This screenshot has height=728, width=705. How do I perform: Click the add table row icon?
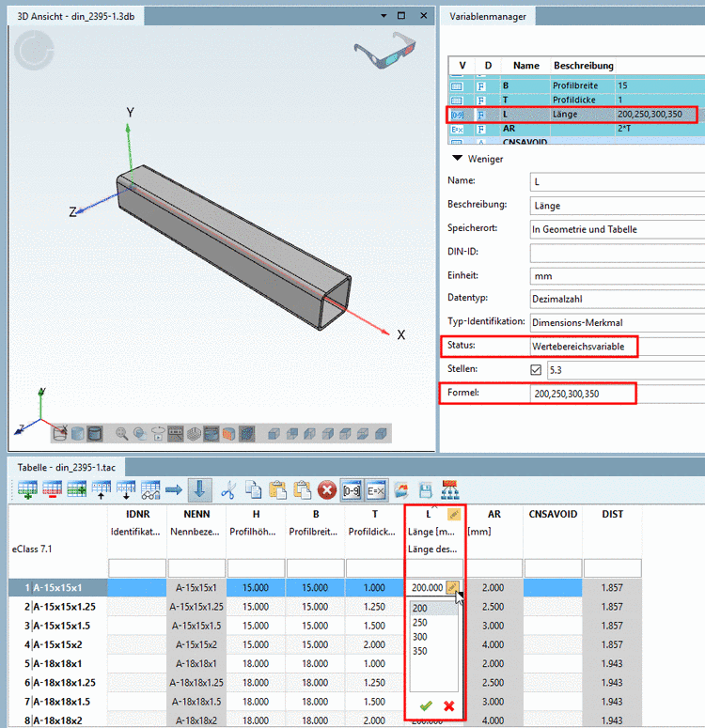[27, 490]
